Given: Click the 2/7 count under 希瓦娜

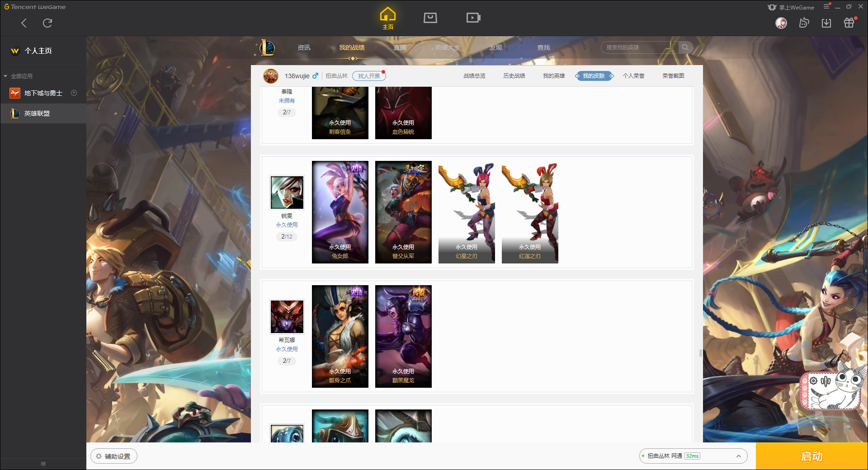Looking at the screenshot, I should [287, 361].
